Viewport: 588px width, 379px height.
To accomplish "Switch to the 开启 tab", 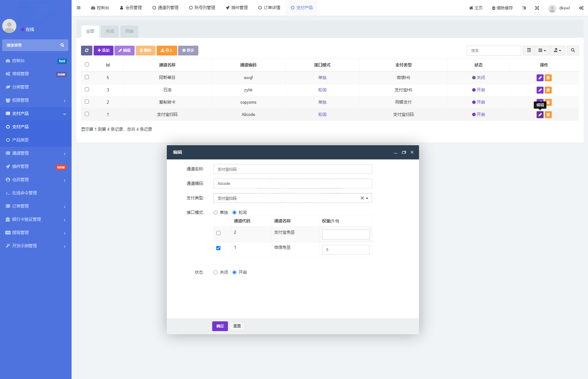I will coord(129,31).
